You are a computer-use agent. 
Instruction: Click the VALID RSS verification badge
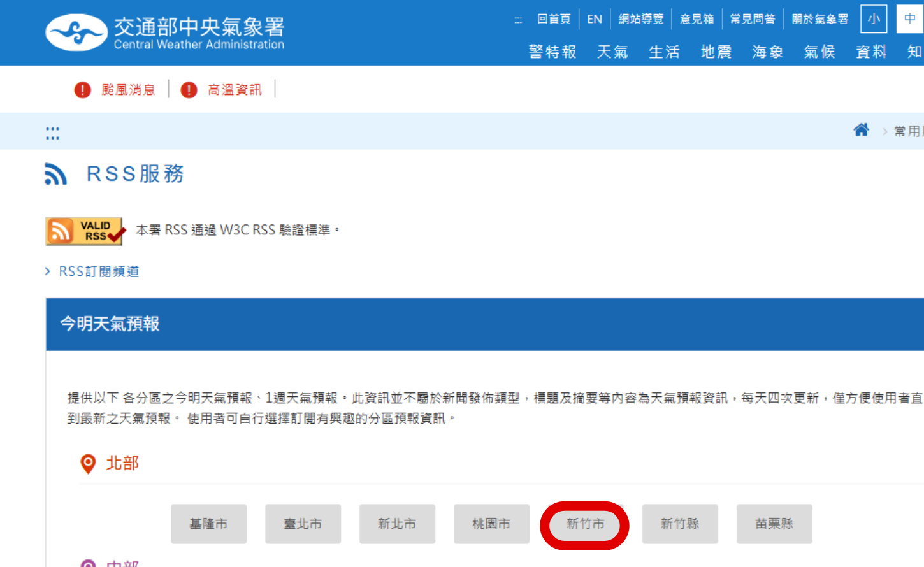pyautogui.click(x=84, y=231)
